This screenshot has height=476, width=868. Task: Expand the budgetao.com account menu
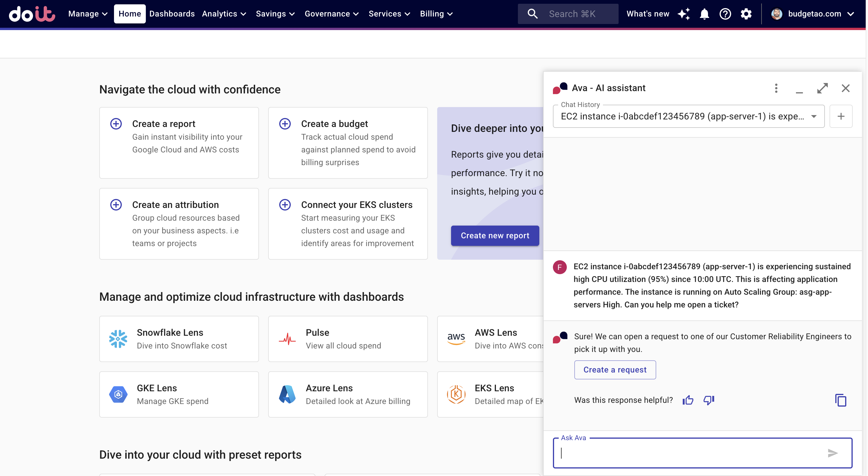pyautogui.click(x=812, y=14)
